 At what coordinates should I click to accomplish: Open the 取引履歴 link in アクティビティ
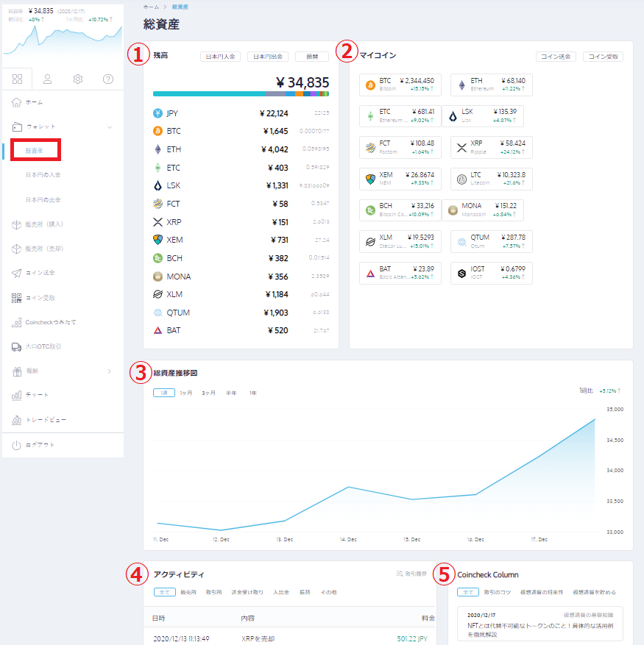click(411, 574)
